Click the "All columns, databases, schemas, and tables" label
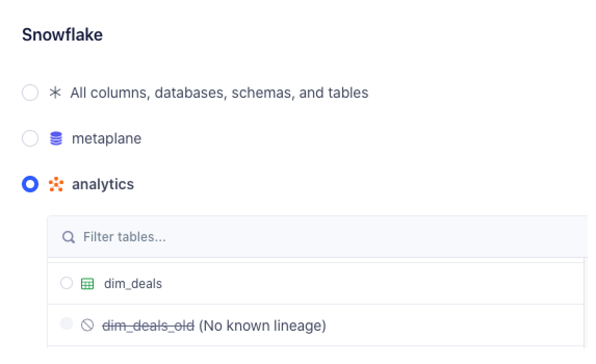 pos(219,93)
